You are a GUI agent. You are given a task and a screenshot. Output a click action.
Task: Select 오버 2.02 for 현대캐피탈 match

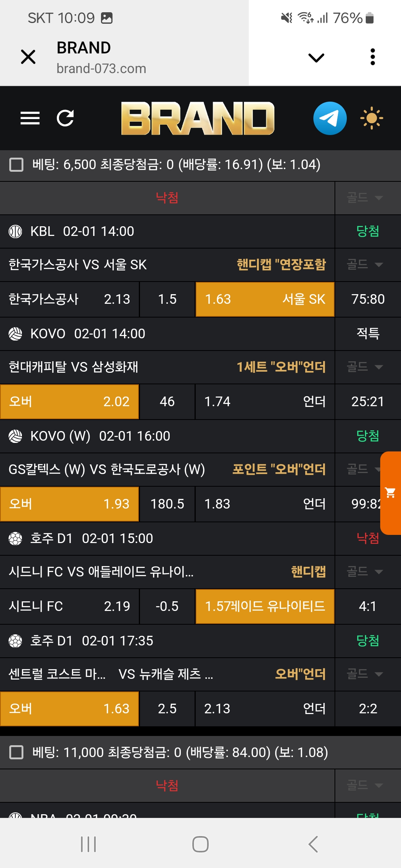[69, 402]
